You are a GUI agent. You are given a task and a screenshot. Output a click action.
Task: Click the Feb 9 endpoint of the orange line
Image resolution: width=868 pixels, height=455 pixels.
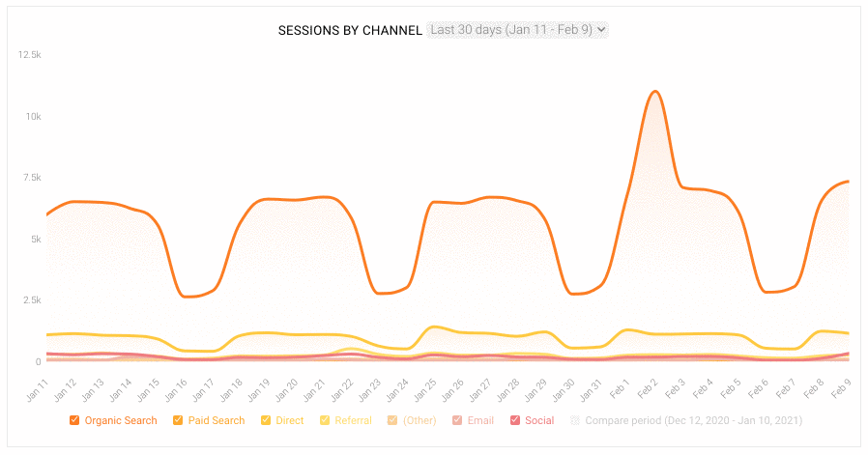pyautogui.click(x=848, y=182)
